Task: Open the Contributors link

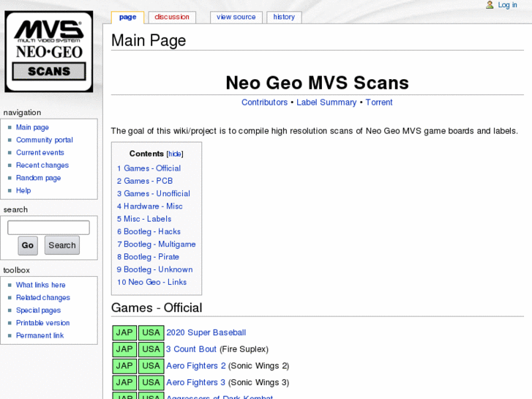Action: 264,102
